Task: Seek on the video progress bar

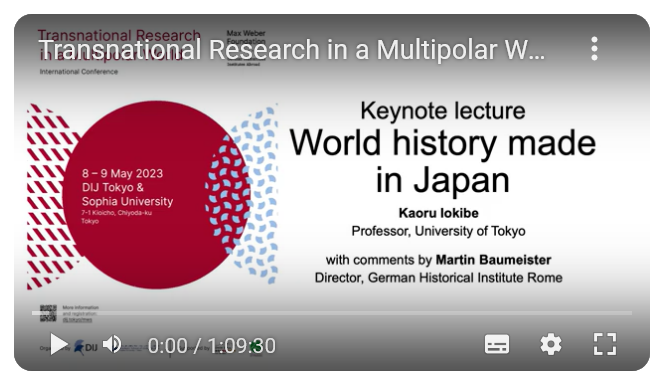Action: 332,313
